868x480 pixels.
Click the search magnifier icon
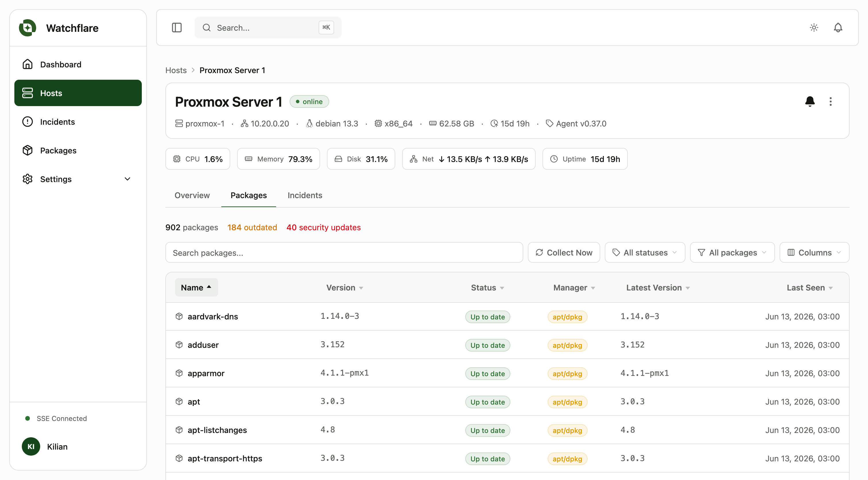pyautogui.click(x=207, y=28)
